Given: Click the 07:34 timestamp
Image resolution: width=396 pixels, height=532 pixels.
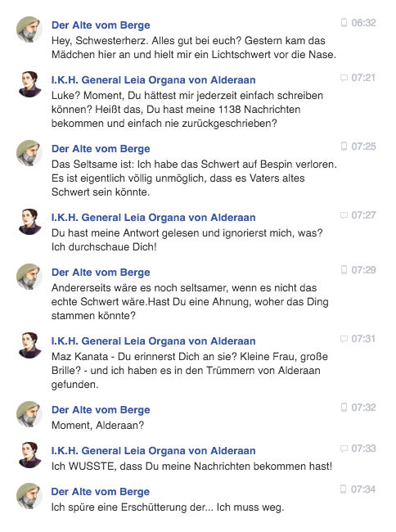Looking at the screenshot, I should coord(363,489).
